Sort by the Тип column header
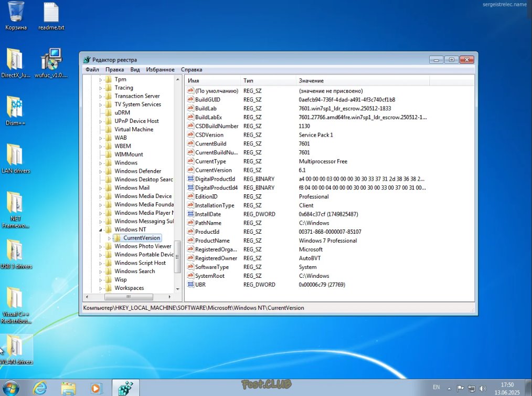The width and height of the screenshot is (532, 396). point(269,81)
